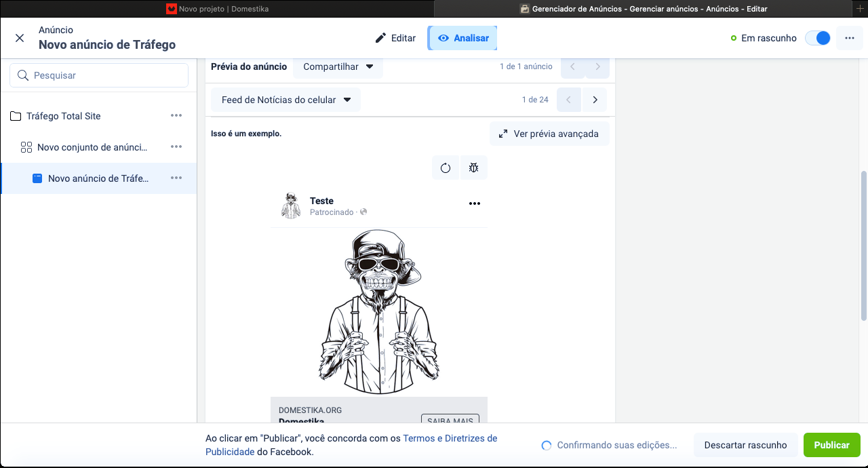Select Novo conjunto de anúncios row
This screenshot has height=468, width=868.
pyautogui.click(x=98, y=147)
